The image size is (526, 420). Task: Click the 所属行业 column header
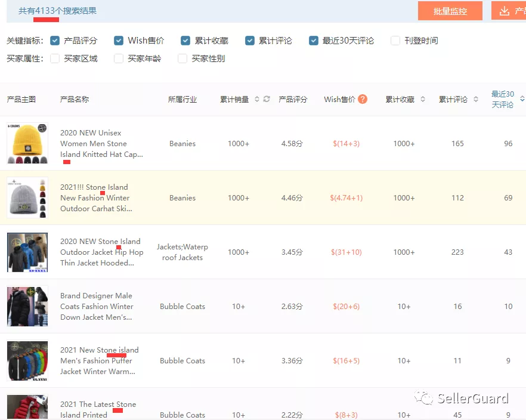click(x=182, y=99)
